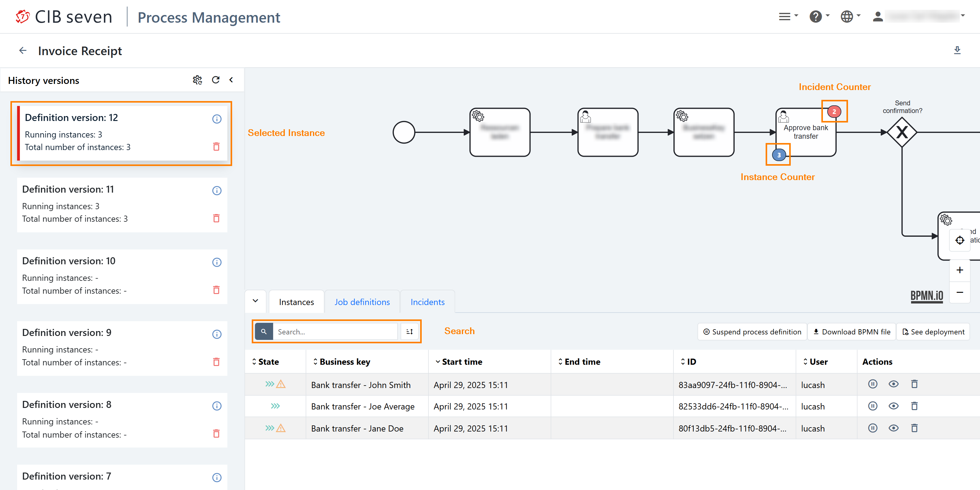Focus the Search input field
The width and height of the screenshot is (980, 490).
(x=335, y=332)
